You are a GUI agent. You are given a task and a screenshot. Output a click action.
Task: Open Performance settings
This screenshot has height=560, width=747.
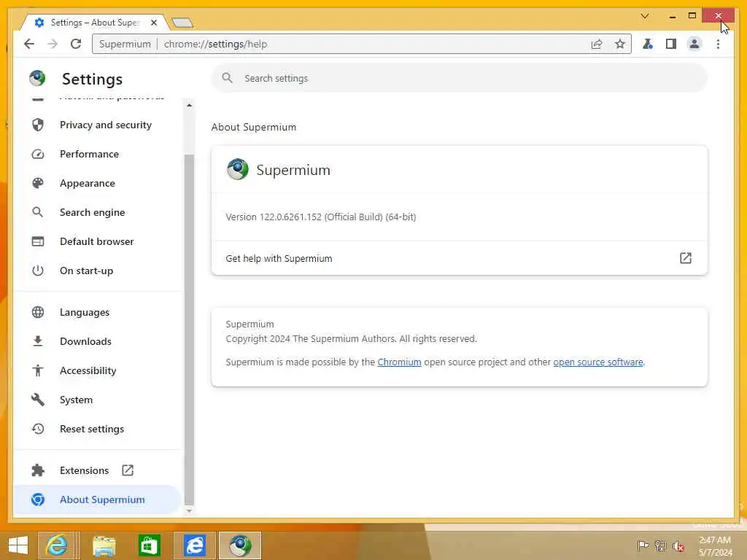pyautogui.click(x=97, y=154)
